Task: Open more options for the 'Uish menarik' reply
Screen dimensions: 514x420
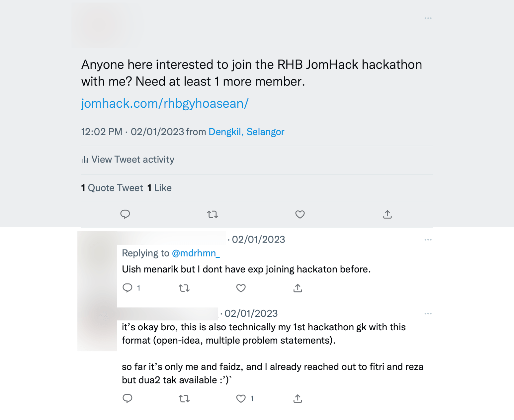Action: 428,240
